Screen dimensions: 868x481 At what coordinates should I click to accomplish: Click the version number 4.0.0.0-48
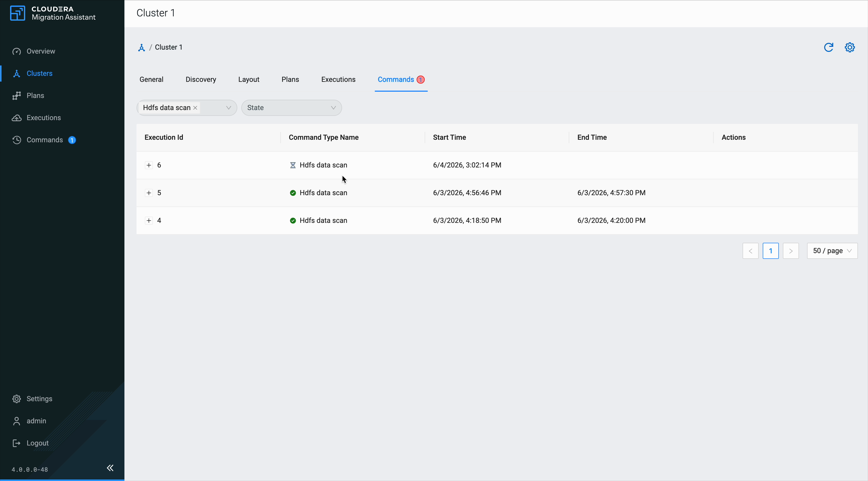pos(30,470)
